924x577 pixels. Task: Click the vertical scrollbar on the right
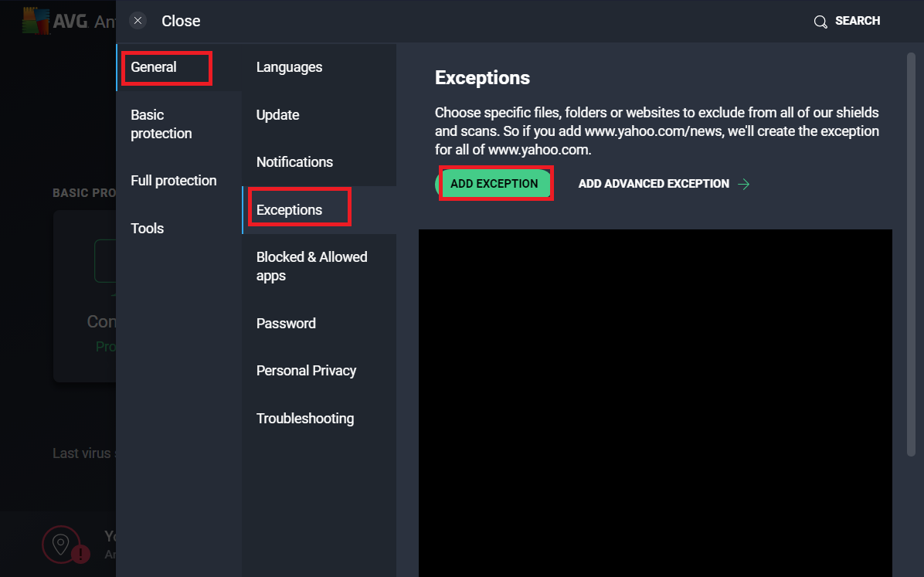[911, 255]
